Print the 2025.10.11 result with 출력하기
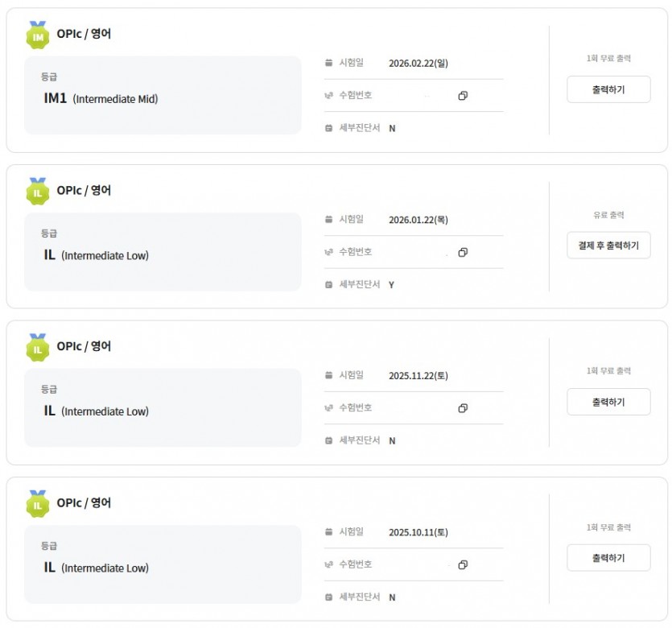672x628 pixels. click(608, 558)
